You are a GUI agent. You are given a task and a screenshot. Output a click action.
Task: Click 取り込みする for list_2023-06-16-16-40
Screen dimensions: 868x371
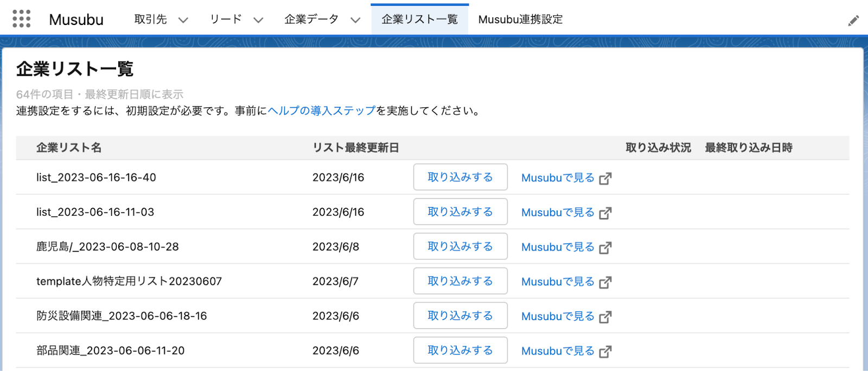[x=461, y=177]
